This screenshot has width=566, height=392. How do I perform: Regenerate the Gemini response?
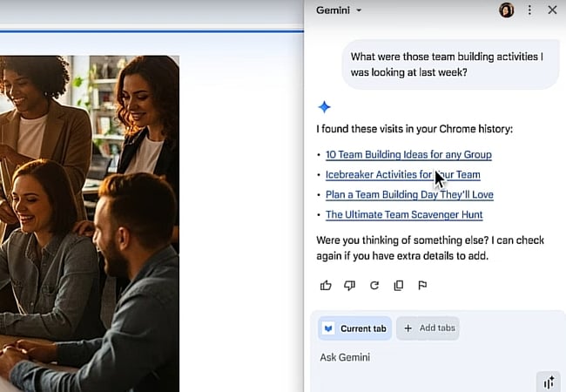(x=374, y=286)
